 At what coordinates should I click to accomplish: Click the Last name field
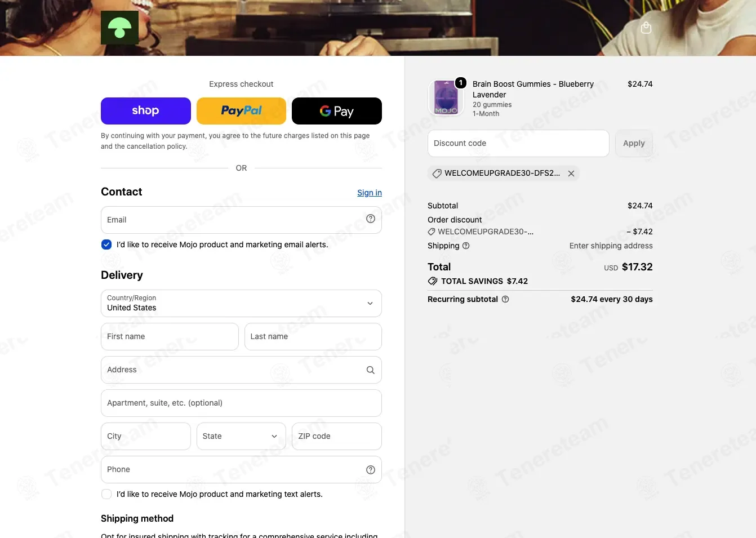click(x=313, y=336)
